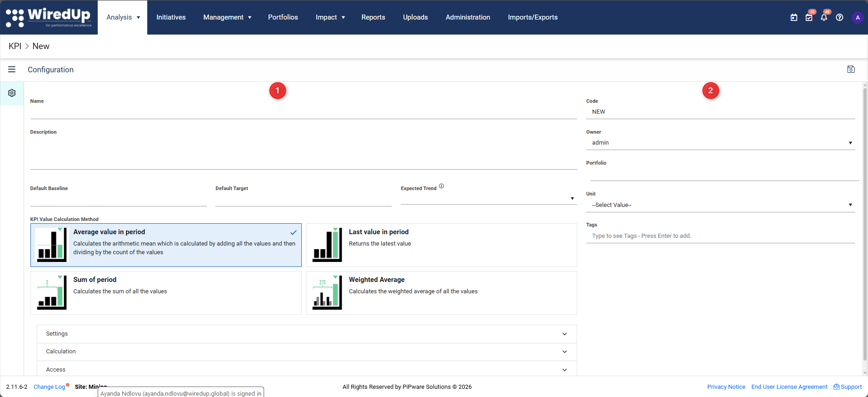This screenshot has width=868, height=397.
Task: Open the Privacy Notice link
Action: [x=726, y=387]
